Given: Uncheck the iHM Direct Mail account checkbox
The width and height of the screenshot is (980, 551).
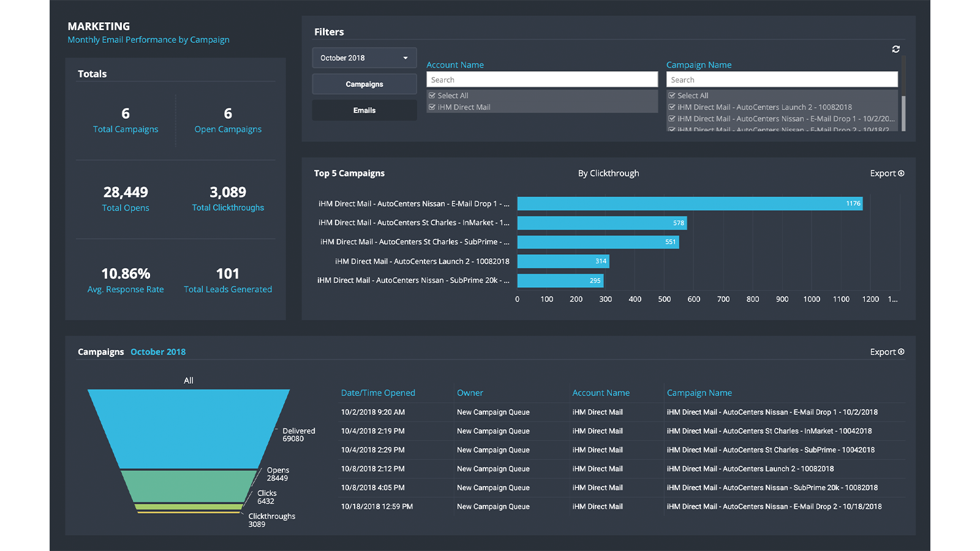Looking at the screenshot, I should pos(432,107).
